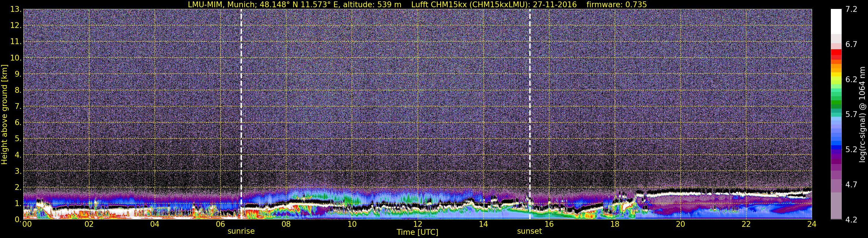Click the colorbar label '4.7'

[x=851, y=184]
